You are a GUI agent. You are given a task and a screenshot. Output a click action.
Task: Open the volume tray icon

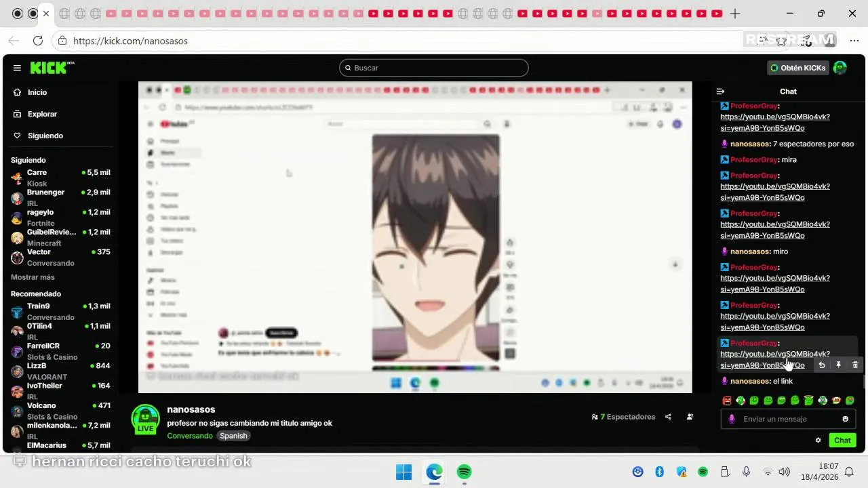[x=785, y=472]
